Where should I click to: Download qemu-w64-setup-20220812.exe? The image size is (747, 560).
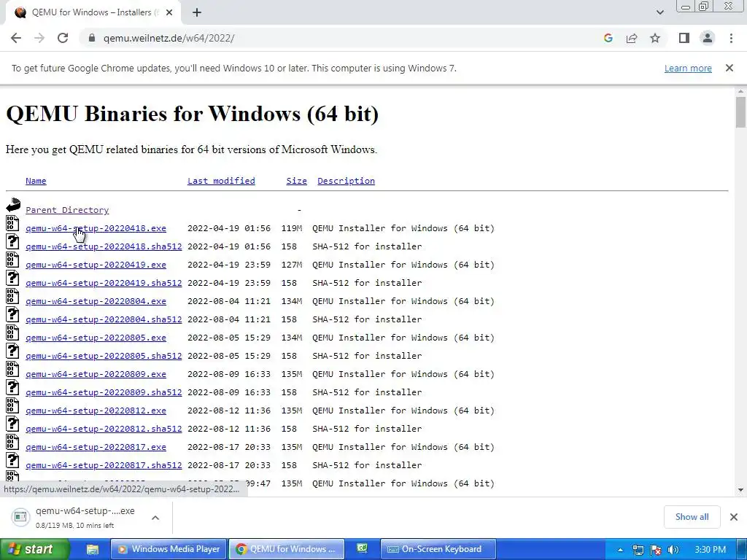click(96, 411)
